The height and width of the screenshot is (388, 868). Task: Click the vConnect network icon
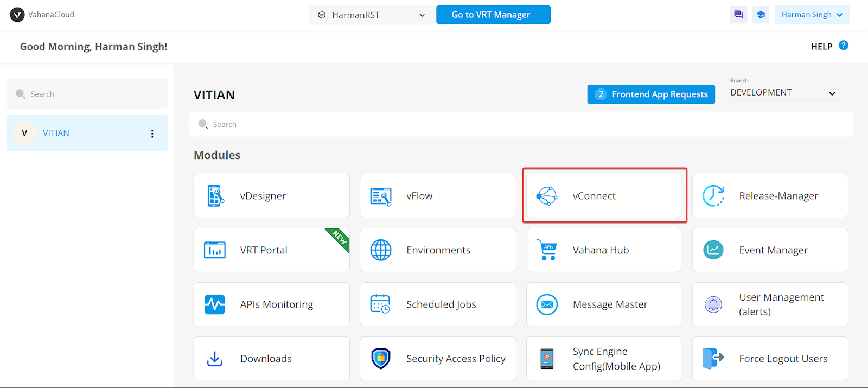(547, 196)
